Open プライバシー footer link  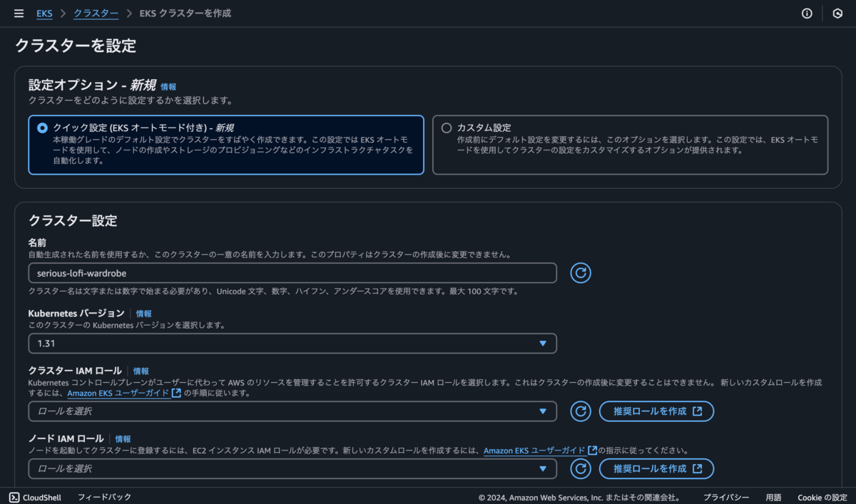(726, 497)
